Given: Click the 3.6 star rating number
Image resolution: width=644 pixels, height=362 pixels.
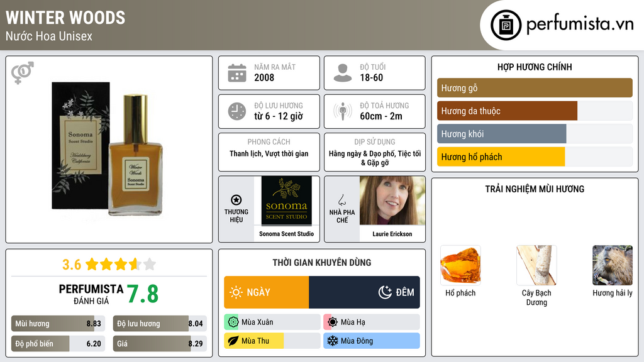Looking at the screenshot, I should [x=72, y=265].
